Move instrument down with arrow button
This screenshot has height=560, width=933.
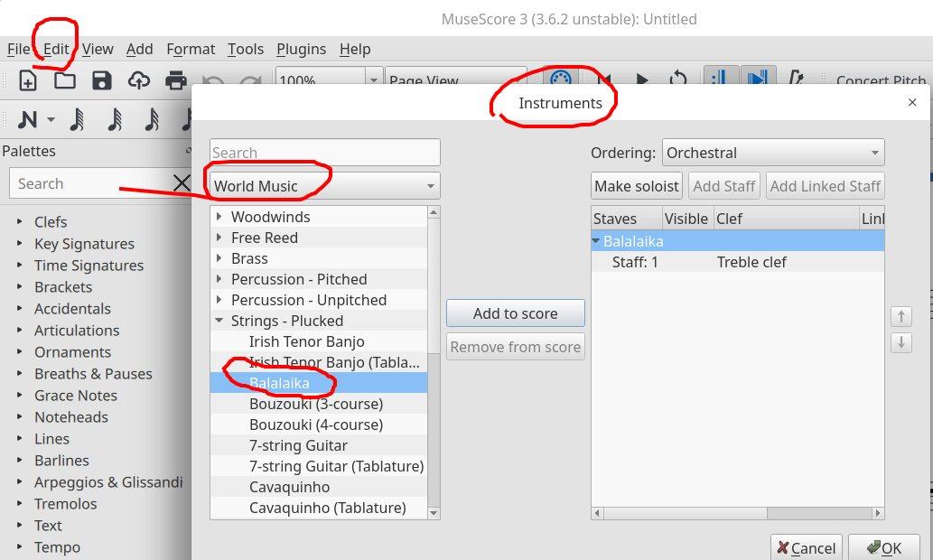pyautogui.click(x=900, y=343)
